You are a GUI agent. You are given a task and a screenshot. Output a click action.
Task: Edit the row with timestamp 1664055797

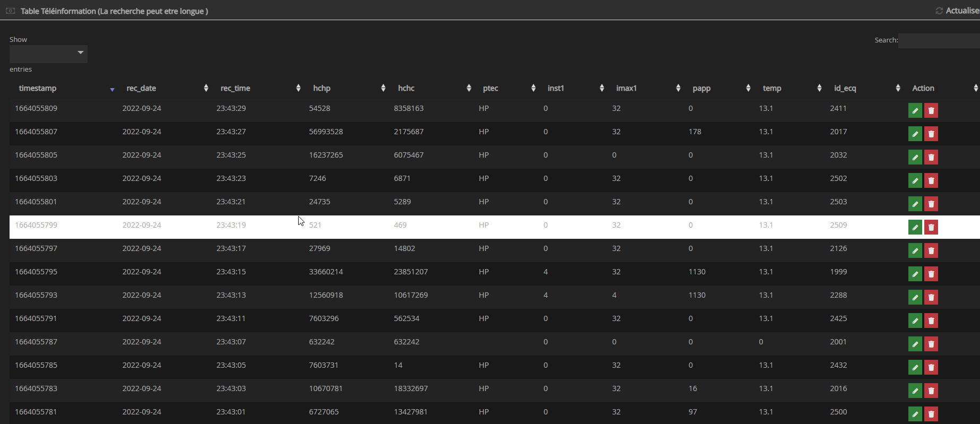915,250
